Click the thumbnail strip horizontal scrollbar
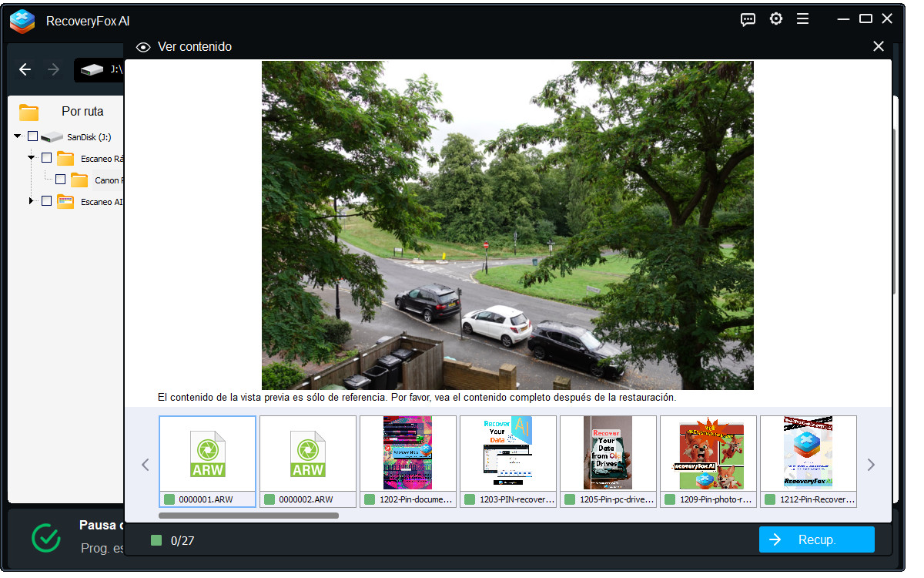Image resolution: width=924 pixels, height=578 pixels. [248, 516]
